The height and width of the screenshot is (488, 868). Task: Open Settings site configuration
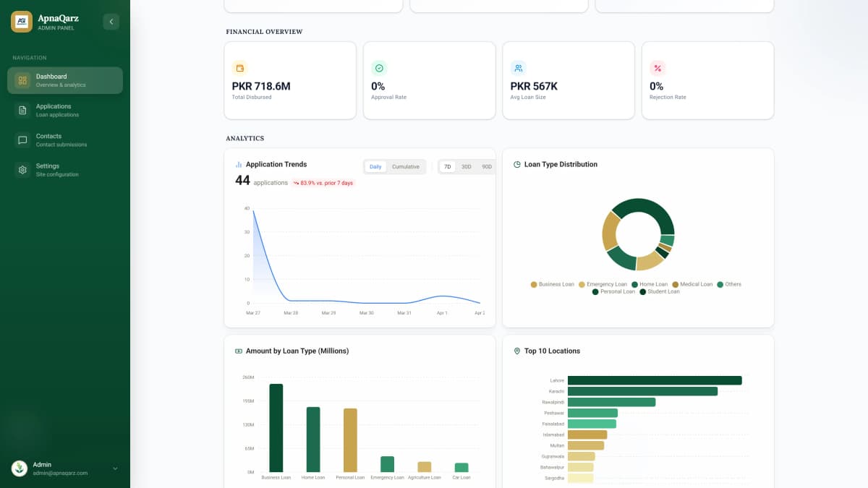pyautogui.click(x=65, y=170)
